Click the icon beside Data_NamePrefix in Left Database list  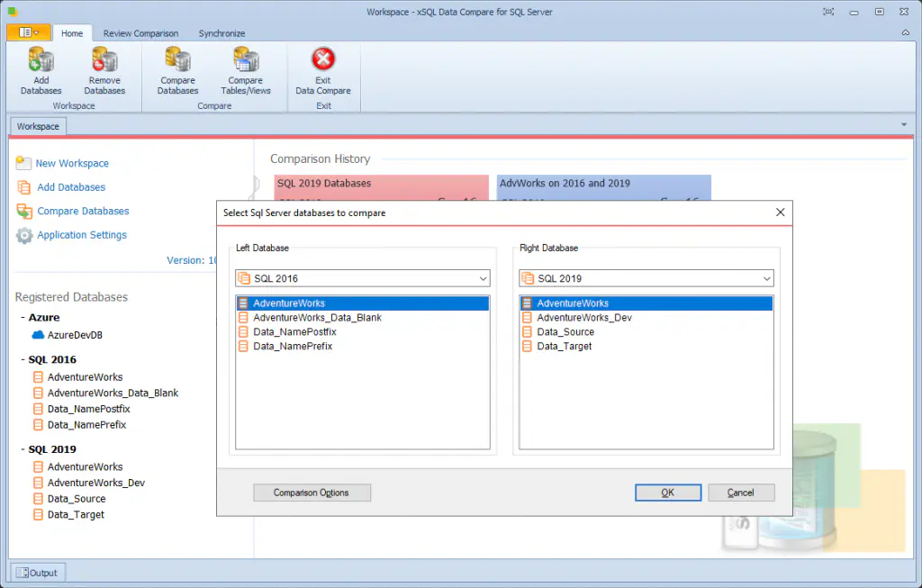243,347
